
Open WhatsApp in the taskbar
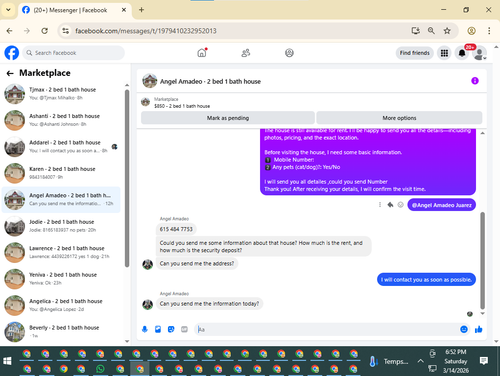[100, 369]
